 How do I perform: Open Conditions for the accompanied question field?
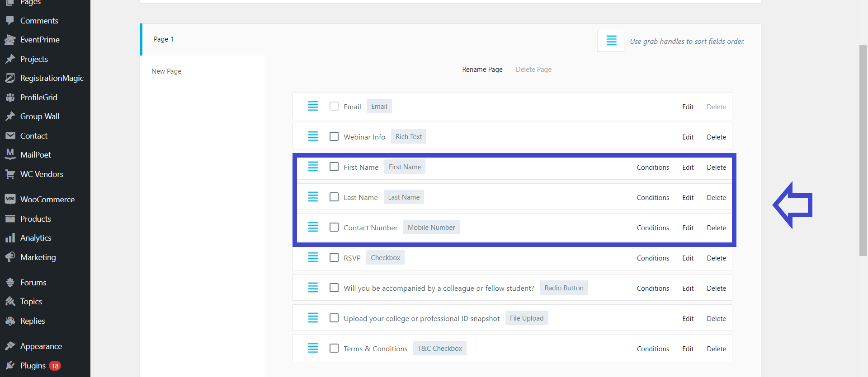pos(653,289)
